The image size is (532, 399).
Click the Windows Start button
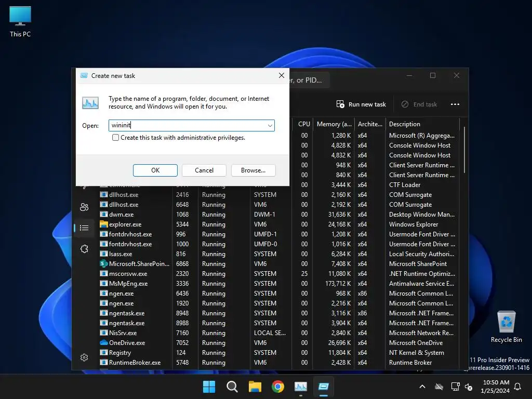209,387
